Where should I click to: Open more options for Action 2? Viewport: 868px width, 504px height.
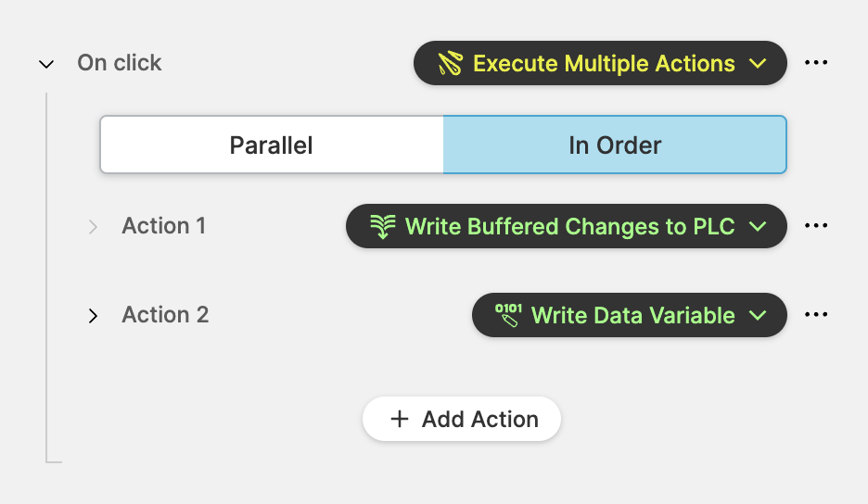pyautogui.click(x=816, y=315)
